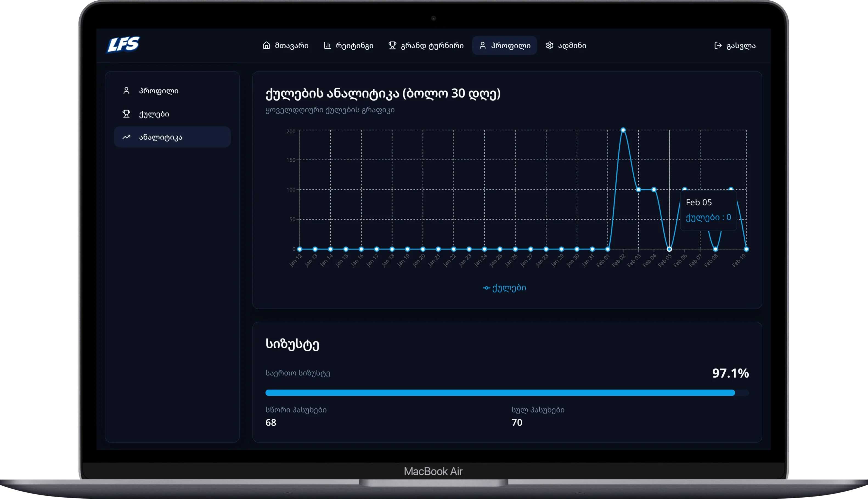Click the accuracy progress bar
The image size is (868, 499).
click(x=507, y=393)
